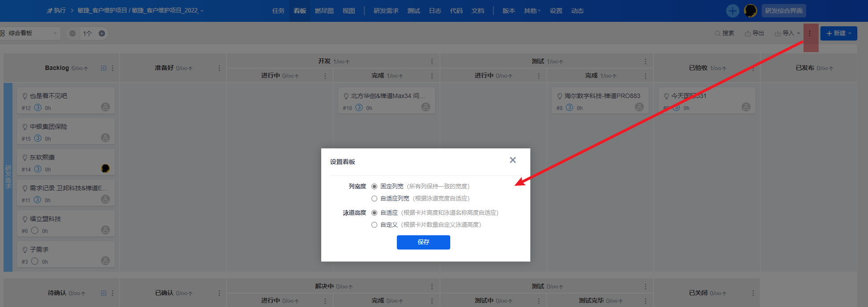The height and width of the screenshot is (307, 868).
Task: Open the 子需求 card
Action: (66, 254)
